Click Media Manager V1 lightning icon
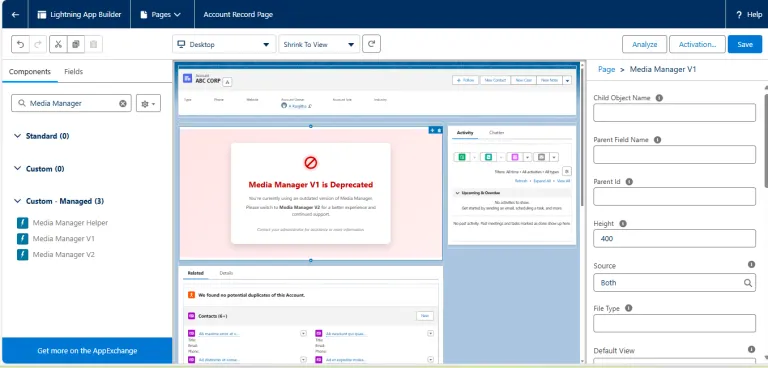 23,239
